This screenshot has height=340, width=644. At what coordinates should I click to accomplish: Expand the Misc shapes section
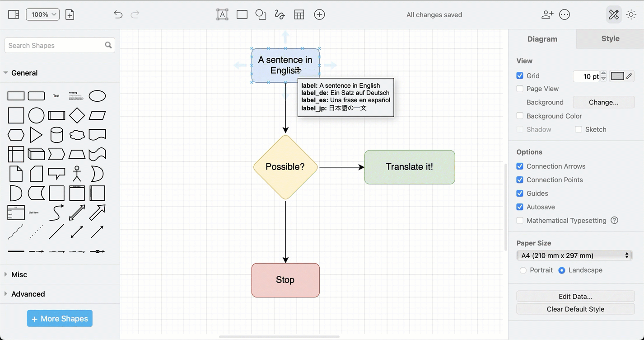pyautogui.click(x=19, y=274)
